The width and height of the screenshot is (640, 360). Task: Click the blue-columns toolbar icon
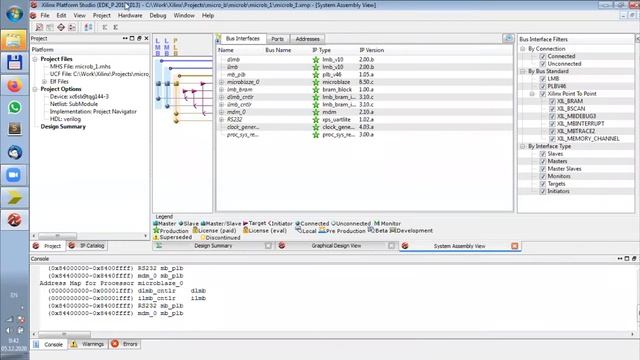(x=88, y=27)
